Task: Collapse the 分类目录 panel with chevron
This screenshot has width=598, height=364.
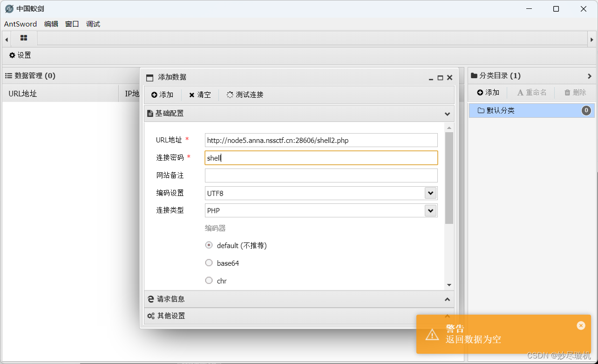Action: [x=590, y=76]
